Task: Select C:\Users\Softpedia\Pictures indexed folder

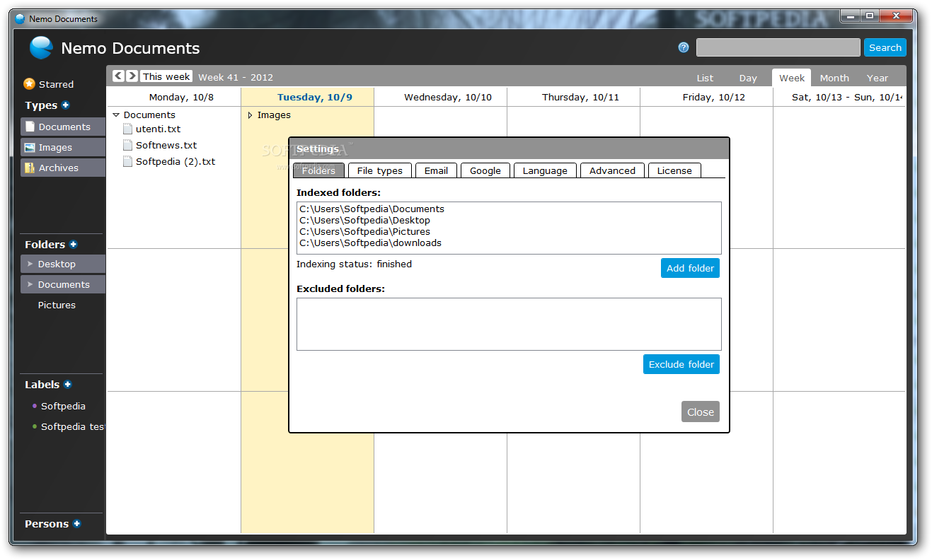Action: pyautogui.click(x=364, y=231)
